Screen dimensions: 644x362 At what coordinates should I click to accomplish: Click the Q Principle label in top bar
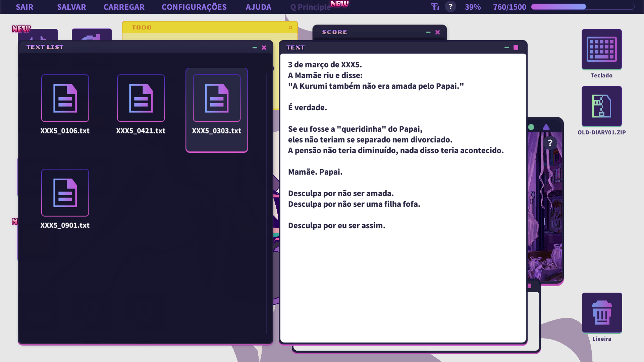click(310, 7)
